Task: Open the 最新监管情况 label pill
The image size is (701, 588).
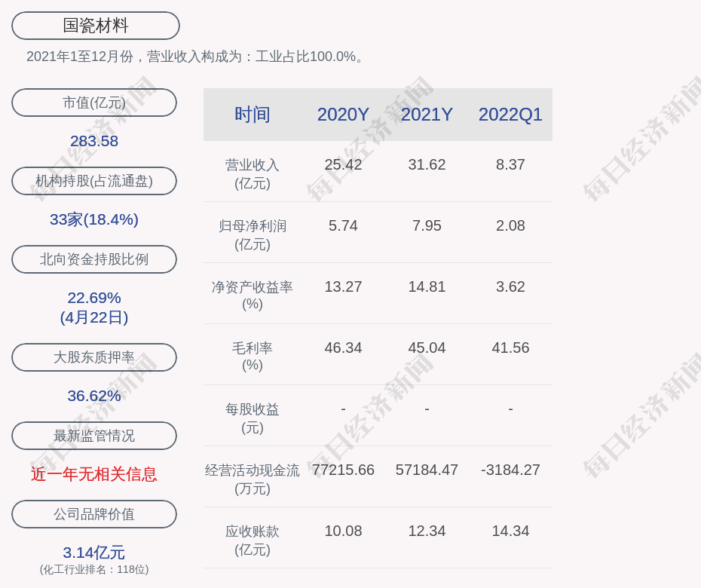Action: tap(94, 436)
